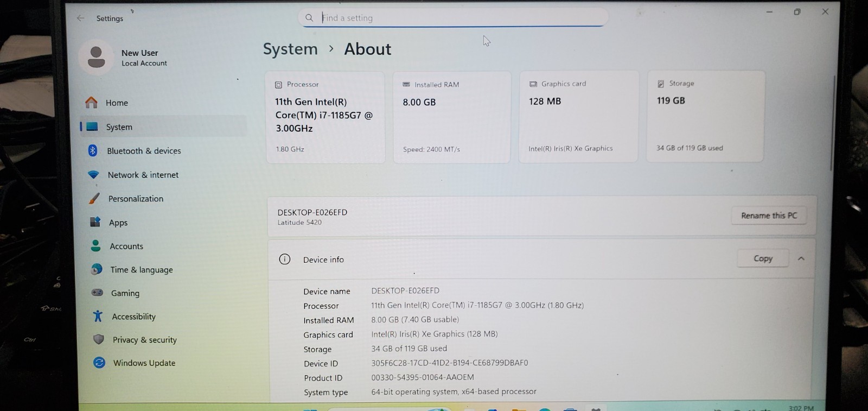Click the taskbar clock showing 3:02 PM
Viewport: 868px width, 411px height.
801,408
